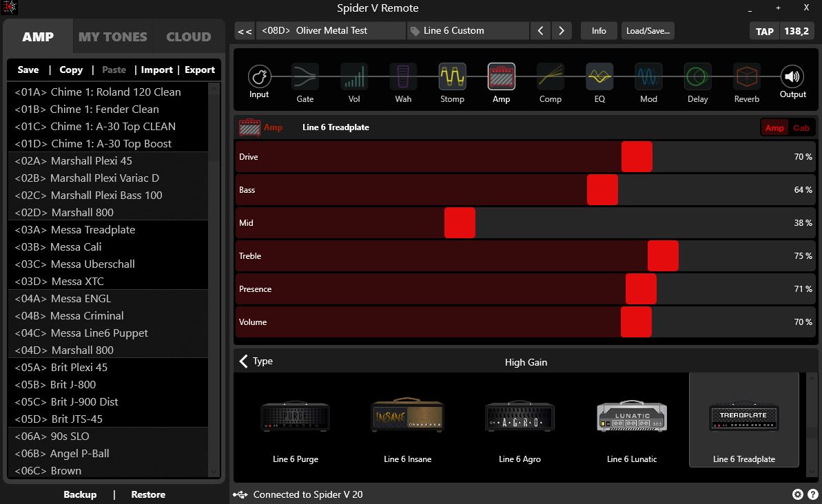Image resolution: width=822 pixels, height=504 pixels.
Task: Select preset 03C Messa Uberschall
Action: [108, 264]
